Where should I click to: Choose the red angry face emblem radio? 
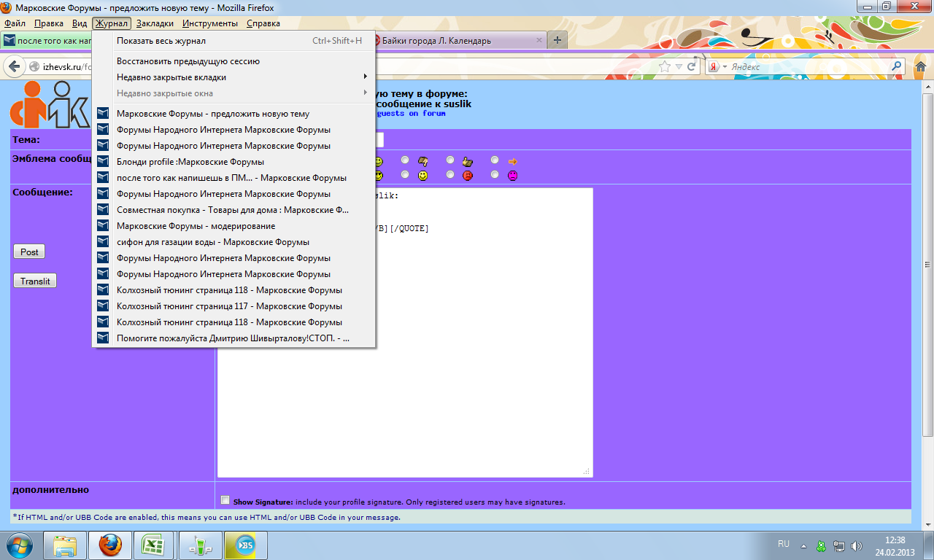click(450, 175)
